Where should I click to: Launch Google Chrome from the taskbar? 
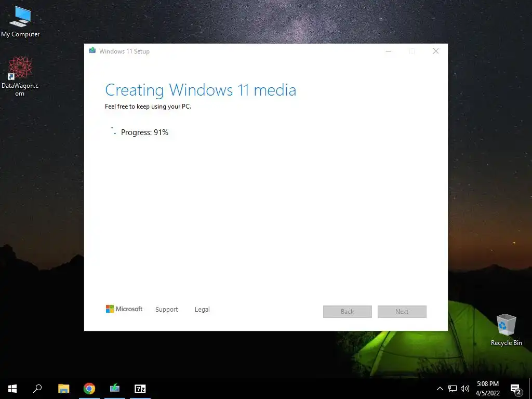tap(89, 389)
